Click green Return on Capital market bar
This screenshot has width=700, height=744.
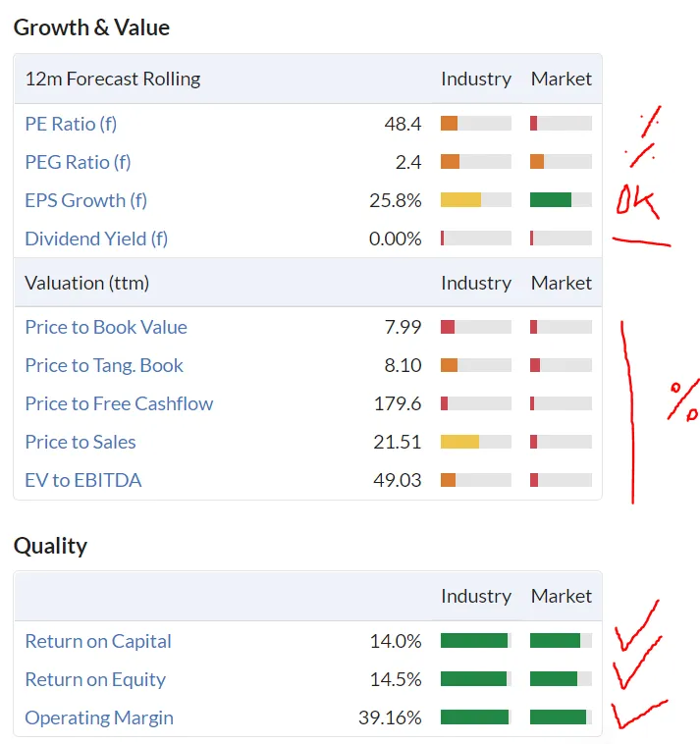pyautogui.click(x=555, y=641)
